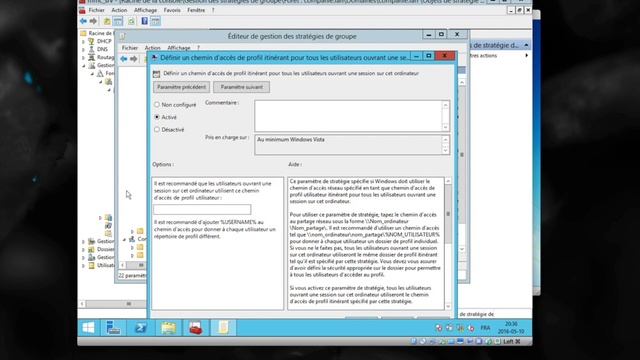Click the Back arrow in MMC console toolbar
This screenshot has height=360, width=640.
point(84,21)
